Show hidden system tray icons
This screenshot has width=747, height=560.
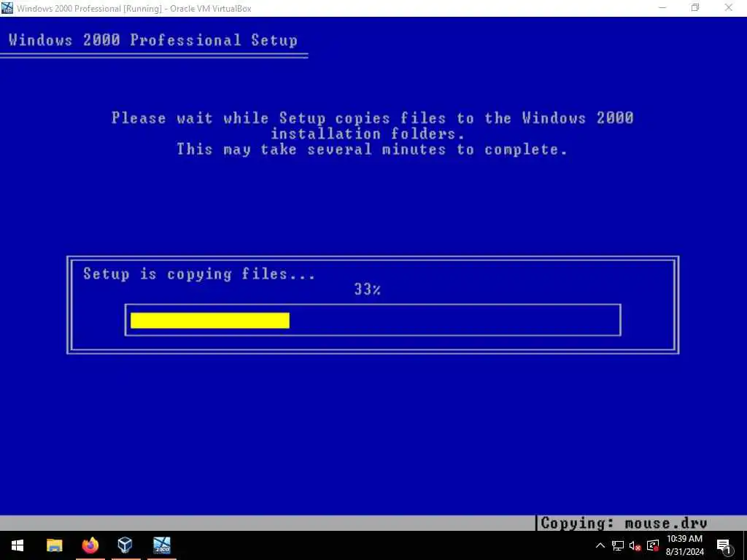(600, 545)
